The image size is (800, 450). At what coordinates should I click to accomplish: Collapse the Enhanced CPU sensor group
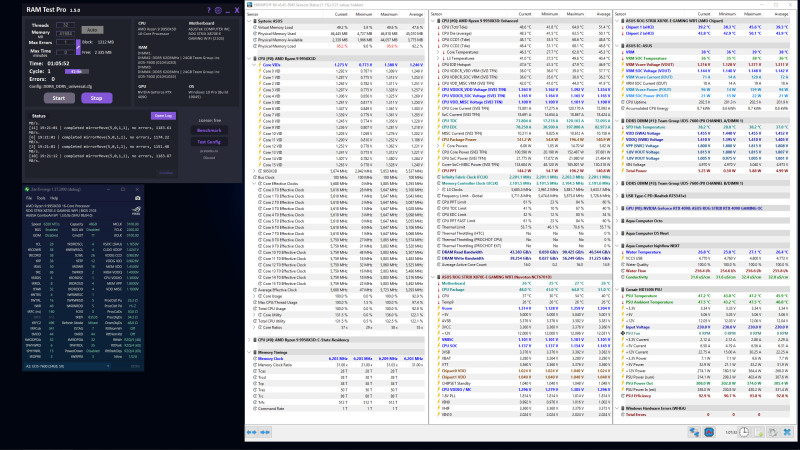[433, 21]
